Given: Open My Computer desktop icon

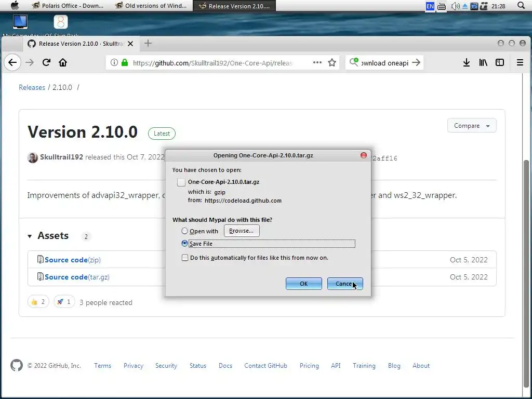Looking at the screenshot, I should (x=20, y=22).
